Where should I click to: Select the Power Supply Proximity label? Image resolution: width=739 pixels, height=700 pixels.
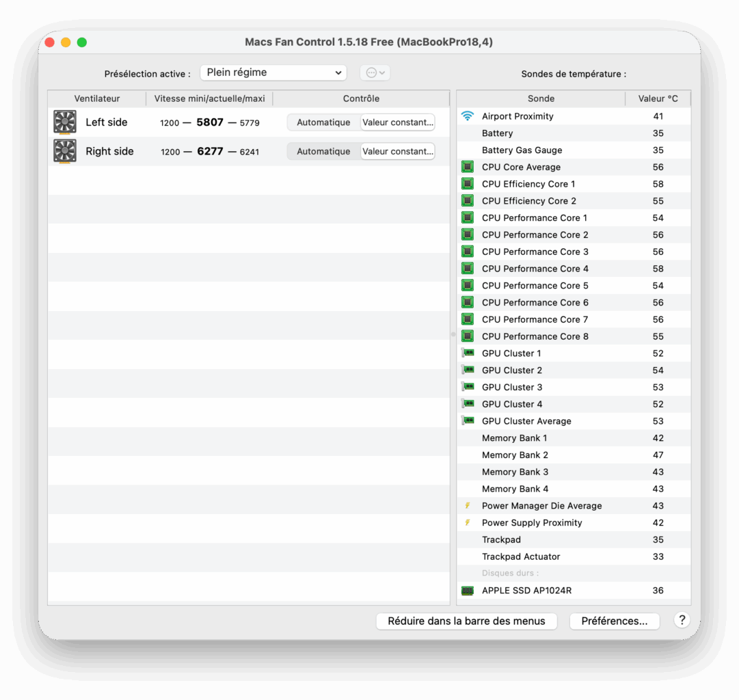(x=532, y=523)
